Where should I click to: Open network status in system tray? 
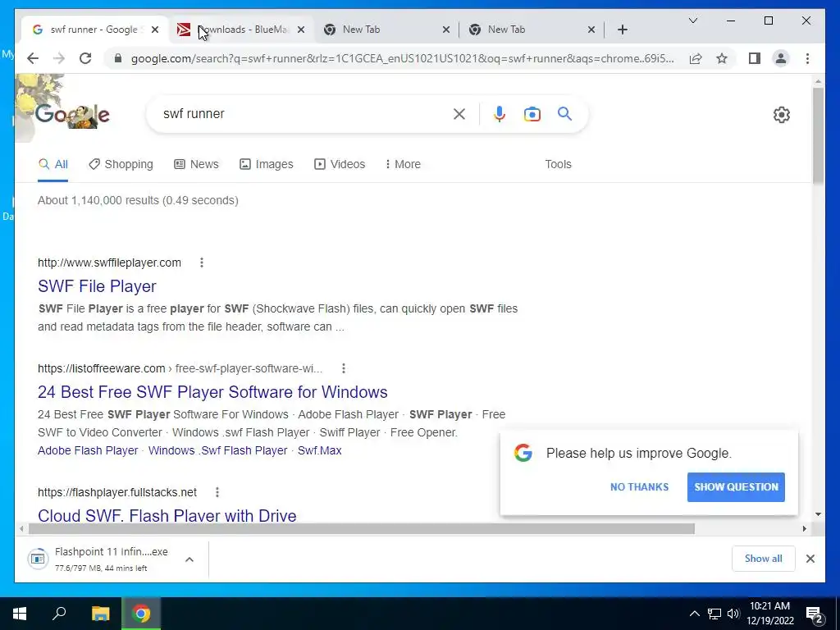714,614
